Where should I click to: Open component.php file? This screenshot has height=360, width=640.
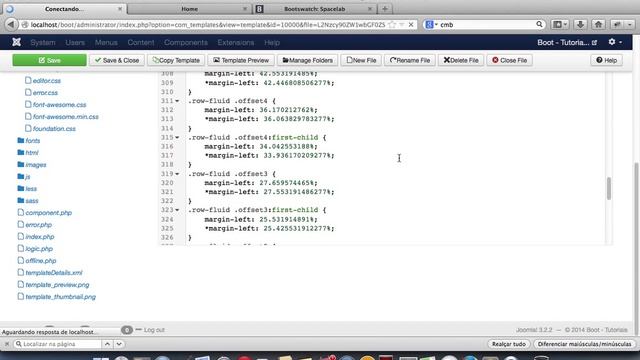pyautogui.click(x=44, y=213)
